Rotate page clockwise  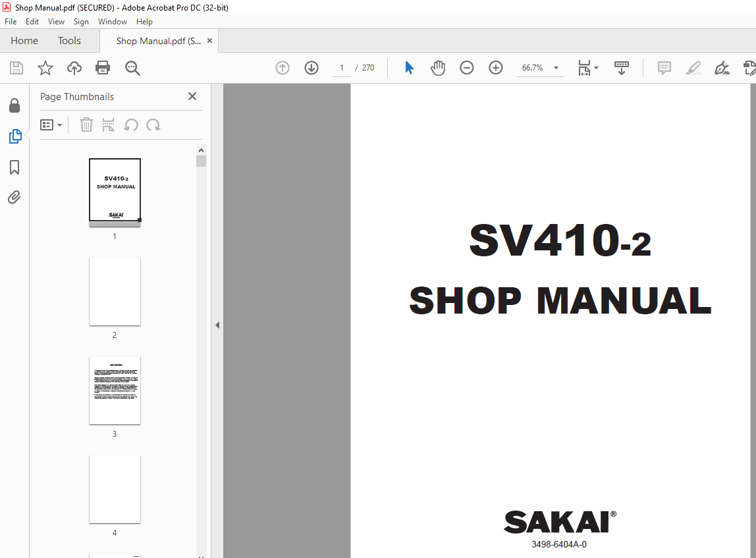click(x=153, y=125)
